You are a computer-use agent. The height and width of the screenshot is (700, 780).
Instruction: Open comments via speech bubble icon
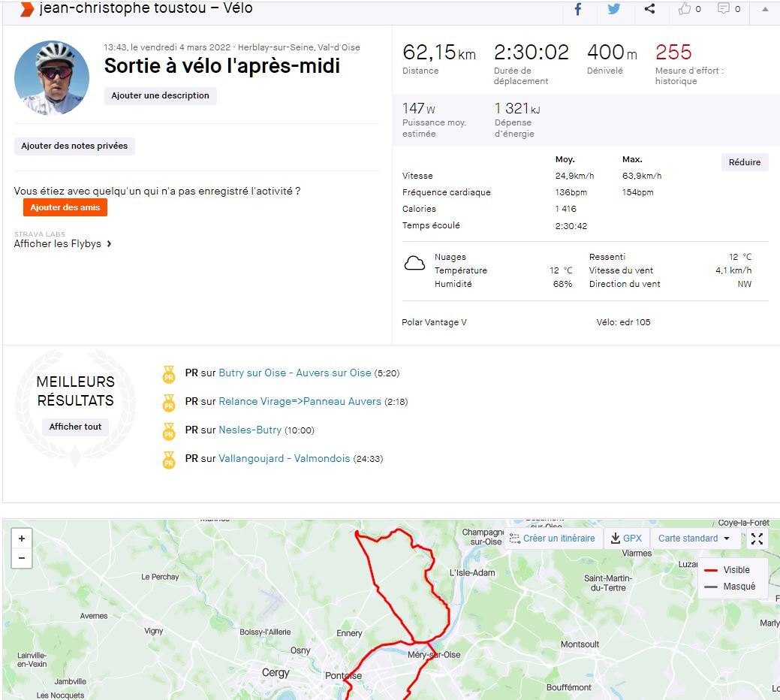[724, 9]
